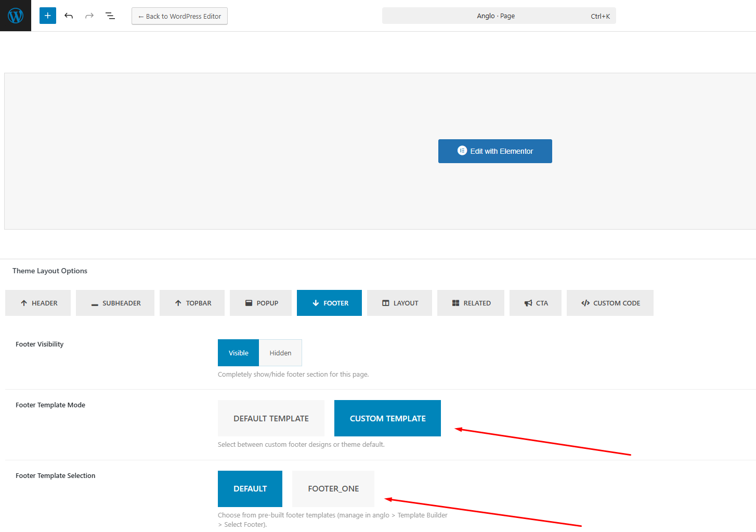This screenshot has height=532, width=756.
Task: Click Edit with Elementor button
Action: 495,151
